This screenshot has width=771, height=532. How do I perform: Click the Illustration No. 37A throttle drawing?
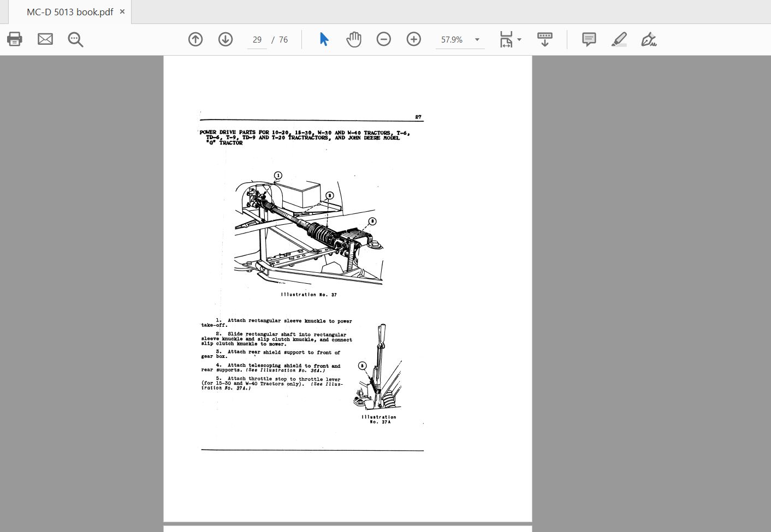378,367
